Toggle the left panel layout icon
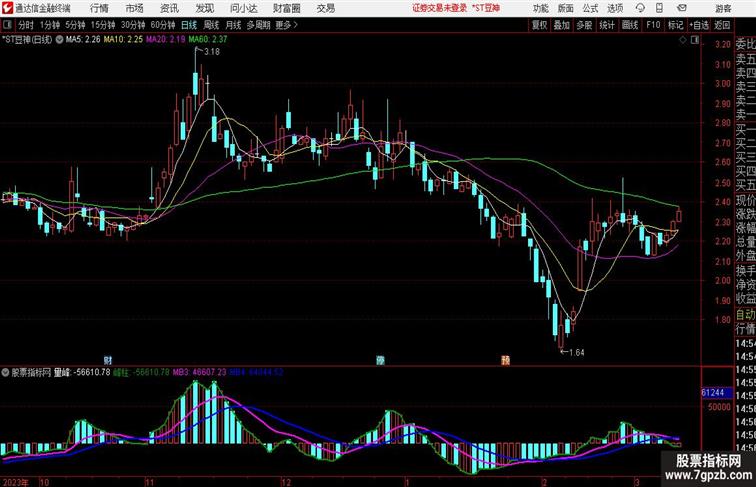 pyautogui.click(x=7, y=25)
